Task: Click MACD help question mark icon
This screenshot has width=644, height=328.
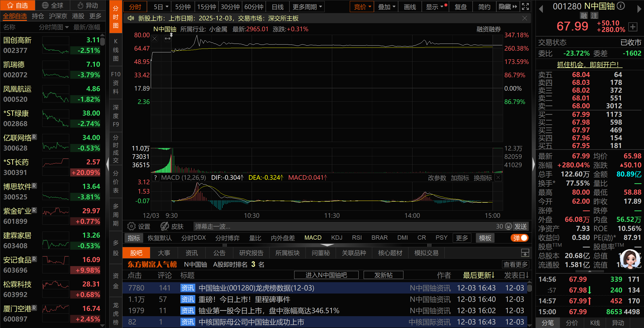Action: (x=156, y=178)
